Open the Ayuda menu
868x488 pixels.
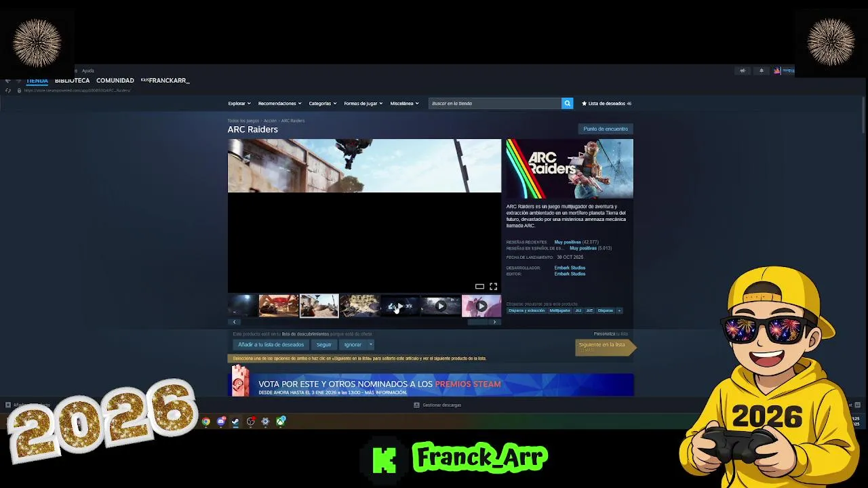point(88,70)
